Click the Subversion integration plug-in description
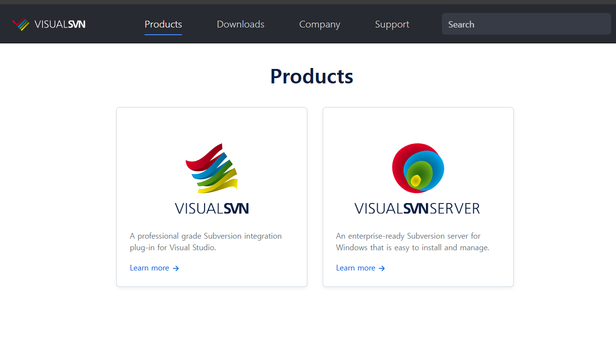Screen dimensions: 616x364 click(x=206, y=242)
